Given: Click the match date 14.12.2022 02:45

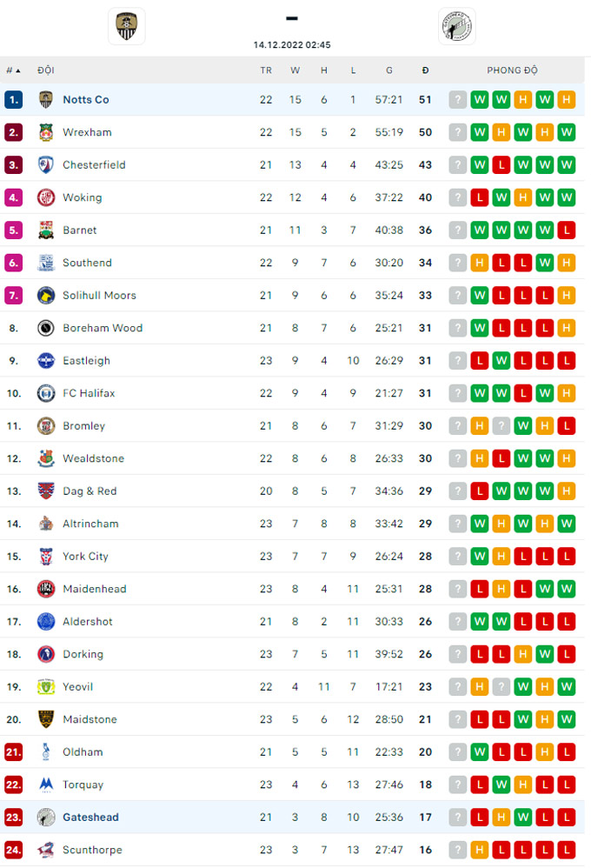Looking at the screenshot, I should [292, 45].
